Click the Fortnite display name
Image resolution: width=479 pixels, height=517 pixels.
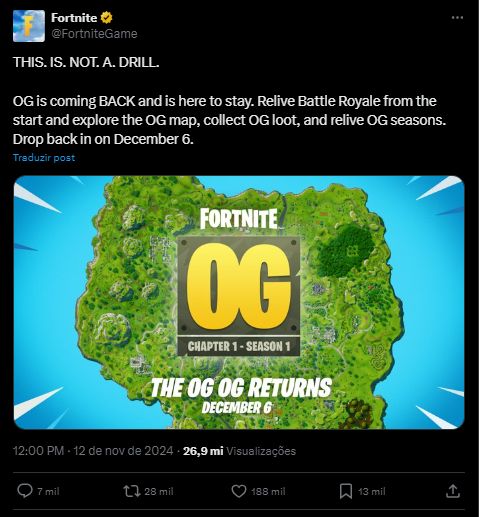coord(74,18)
